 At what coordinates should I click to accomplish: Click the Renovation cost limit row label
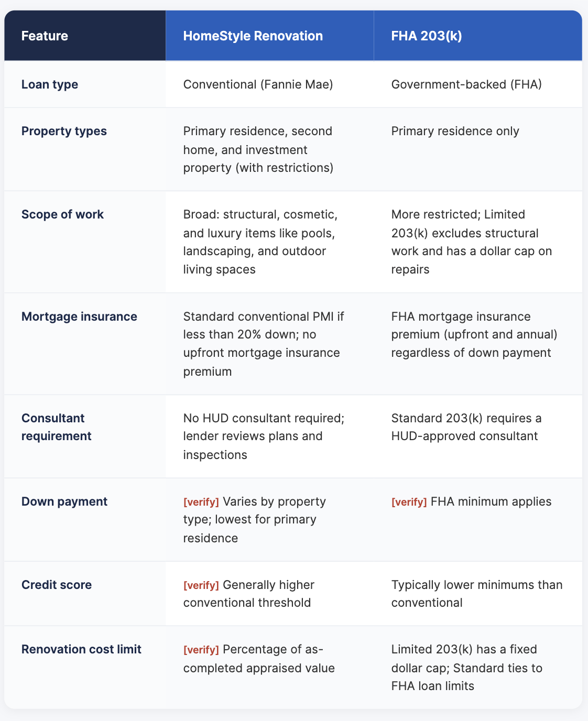(x=81, y=649)
